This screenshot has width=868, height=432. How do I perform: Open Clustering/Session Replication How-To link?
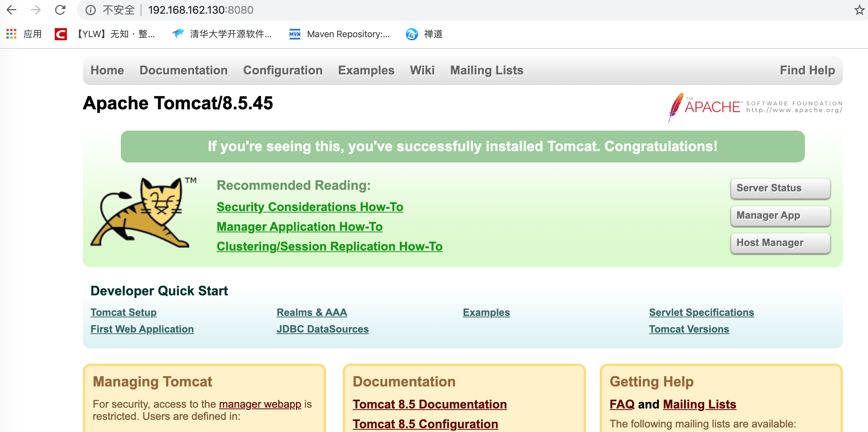tap(329, 246)
